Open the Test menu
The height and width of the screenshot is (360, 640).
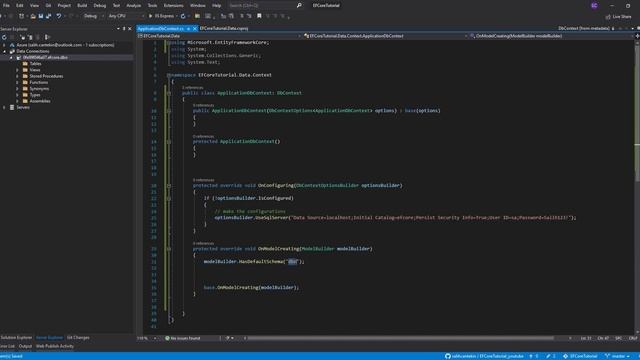[116, 6]
